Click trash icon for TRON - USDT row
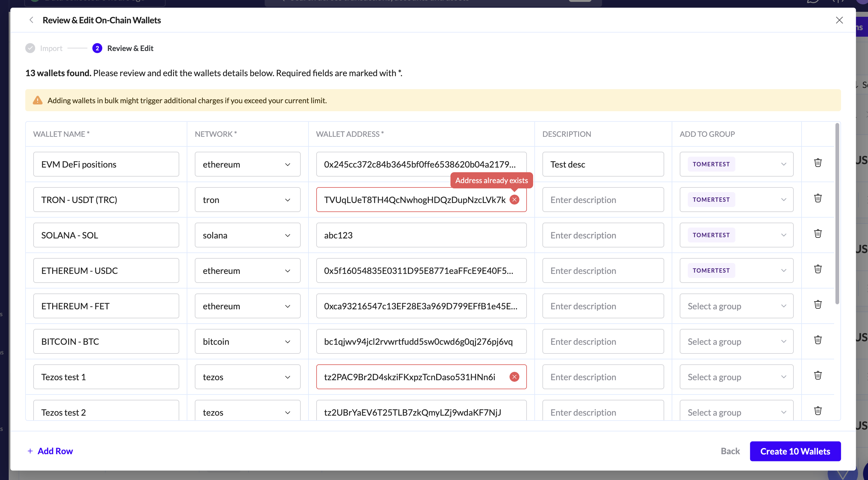Viewport: 868px width, 480px height. coord(818,198)
